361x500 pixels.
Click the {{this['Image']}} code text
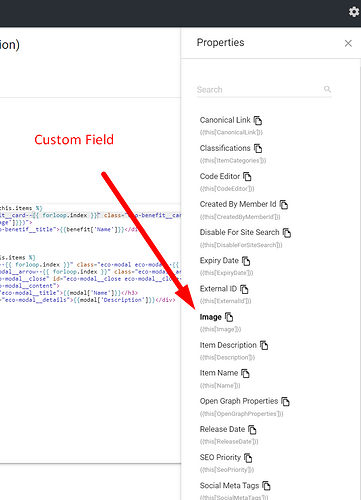click(220, 329)
